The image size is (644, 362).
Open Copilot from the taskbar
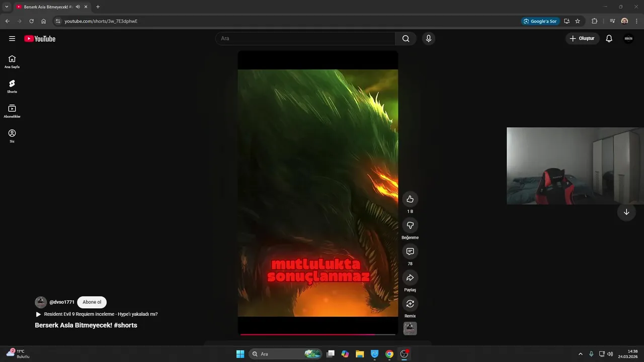[x=345, y=354]
